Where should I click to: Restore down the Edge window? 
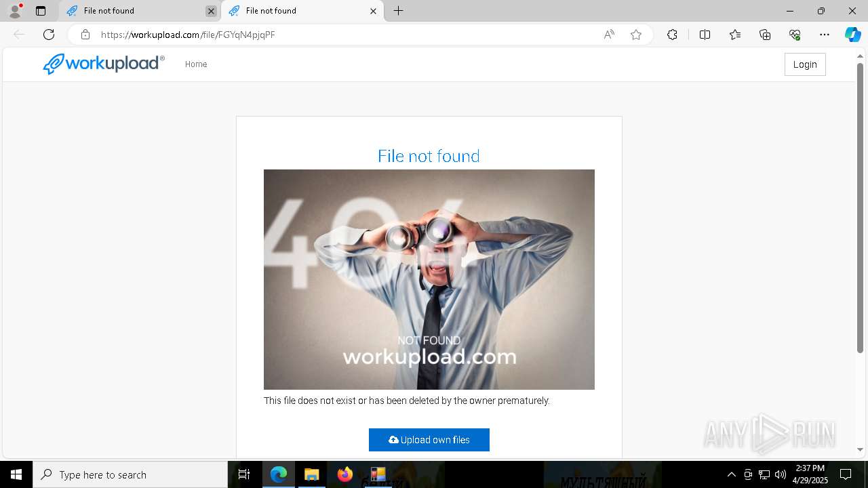(x=821, y=11)
